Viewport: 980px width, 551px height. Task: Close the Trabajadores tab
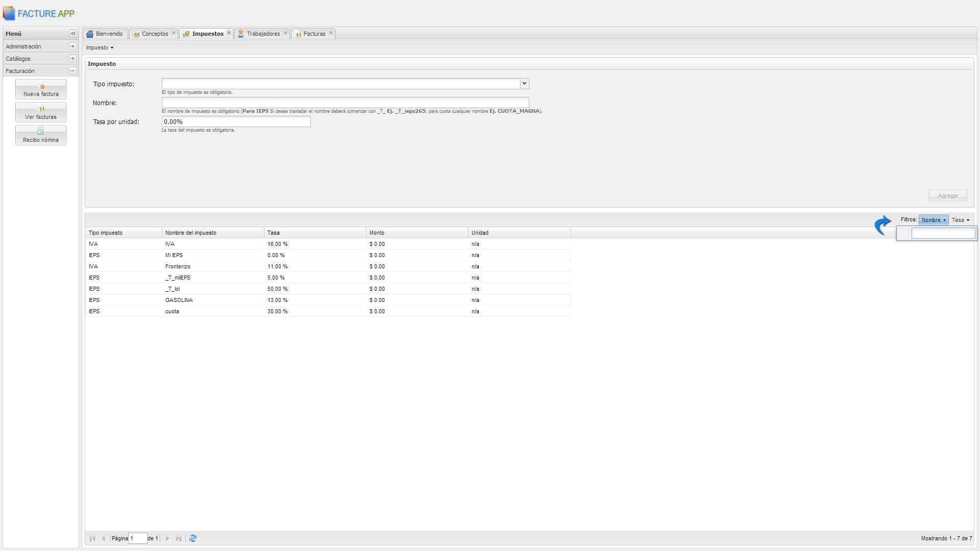[x=285, y=33]
